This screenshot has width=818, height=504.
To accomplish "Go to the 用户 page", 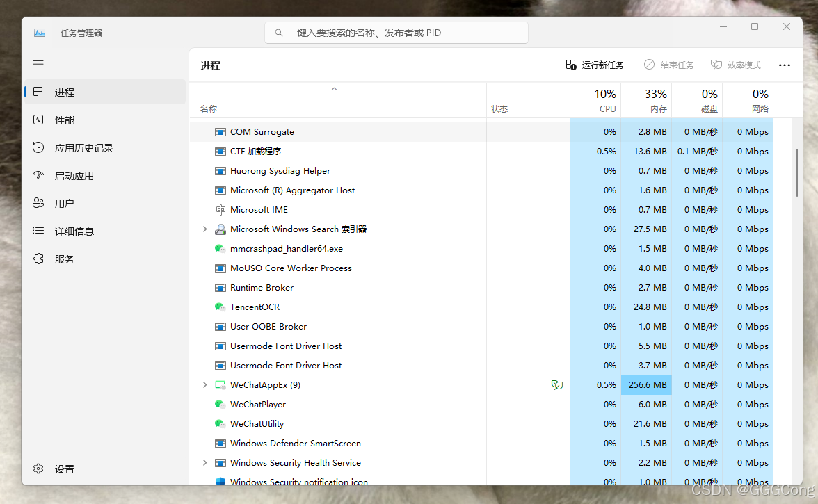I will pos(105,203).
